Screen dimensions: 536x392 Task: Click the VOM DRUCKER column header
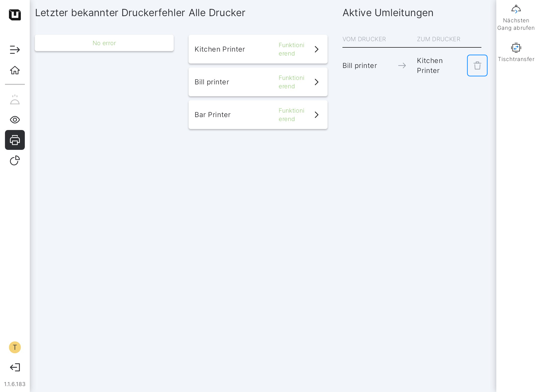[364, 39]
